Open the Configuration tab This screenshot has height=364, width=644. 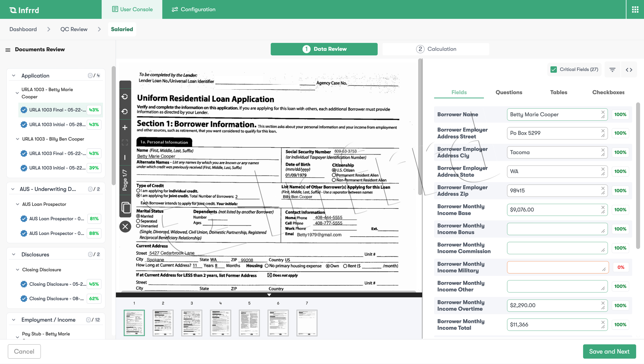[194, 9]
